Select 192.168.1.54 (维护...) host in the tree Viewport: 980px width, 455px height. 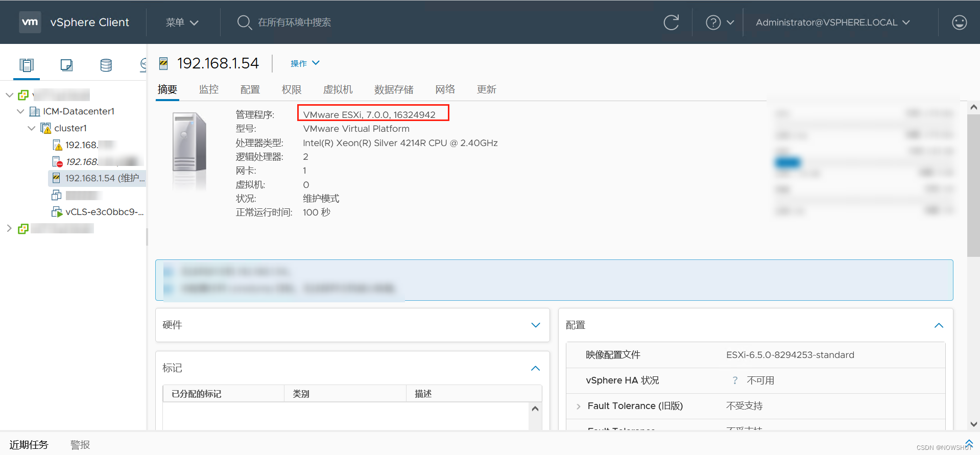coord(105,178)
